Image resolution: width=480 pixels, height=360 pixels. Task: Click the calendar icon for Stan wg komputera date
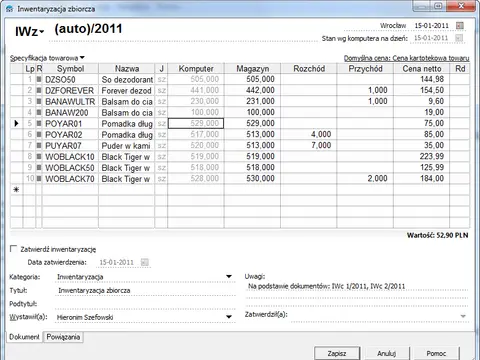click(x=459, y=38)
